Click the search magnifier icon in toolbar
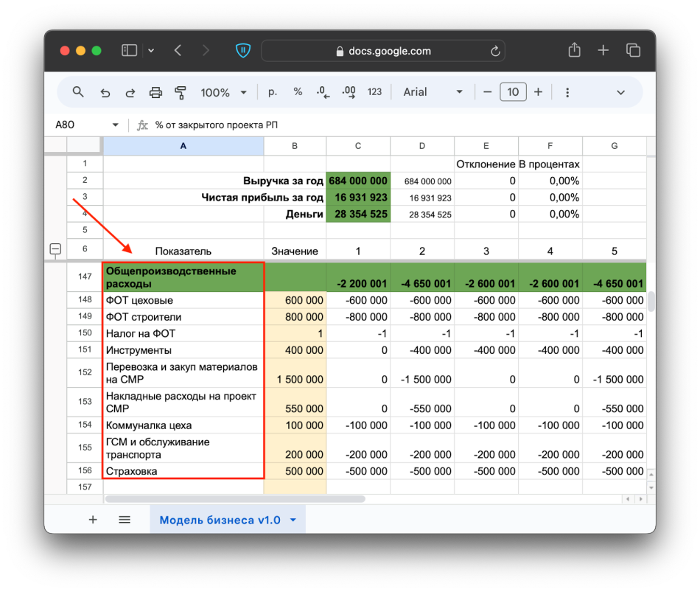700x592 pixels. coord(78,92)
